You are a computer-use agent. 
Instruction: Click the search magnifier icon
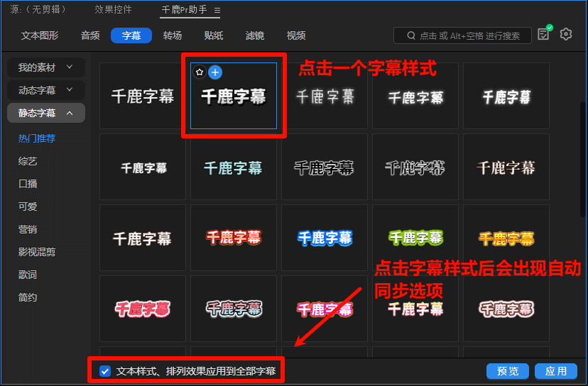pyautogui.click(x=411, y=35)
